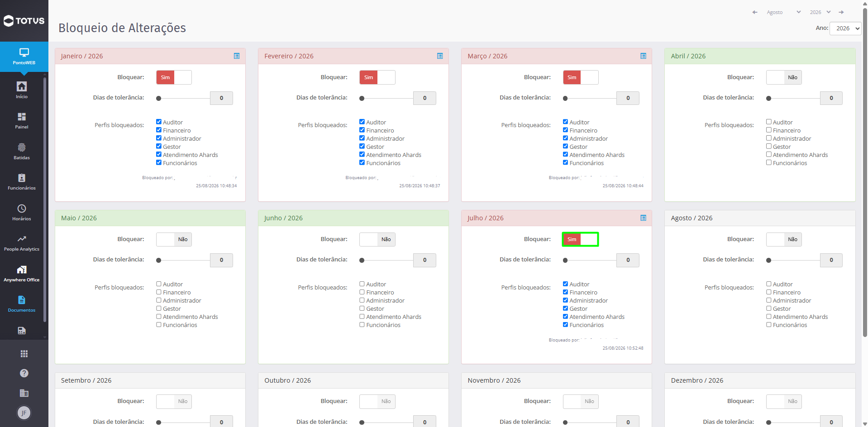Open the Março / 2026 details icon

[643, 56]
